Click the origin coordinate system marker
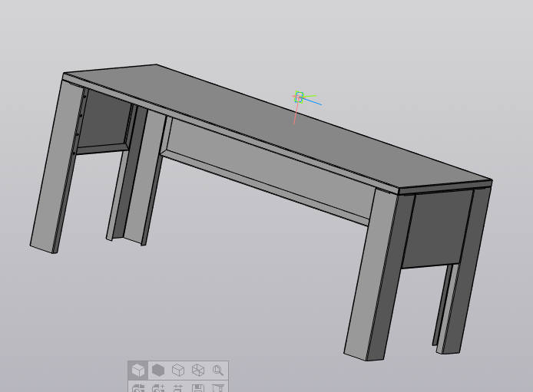 tap(299, 97)
